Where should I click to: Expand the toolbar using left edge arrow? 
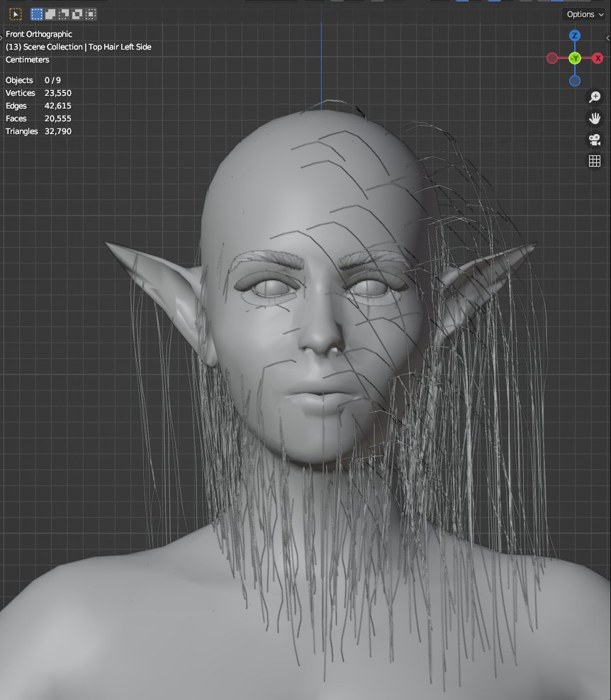(1, 38)
